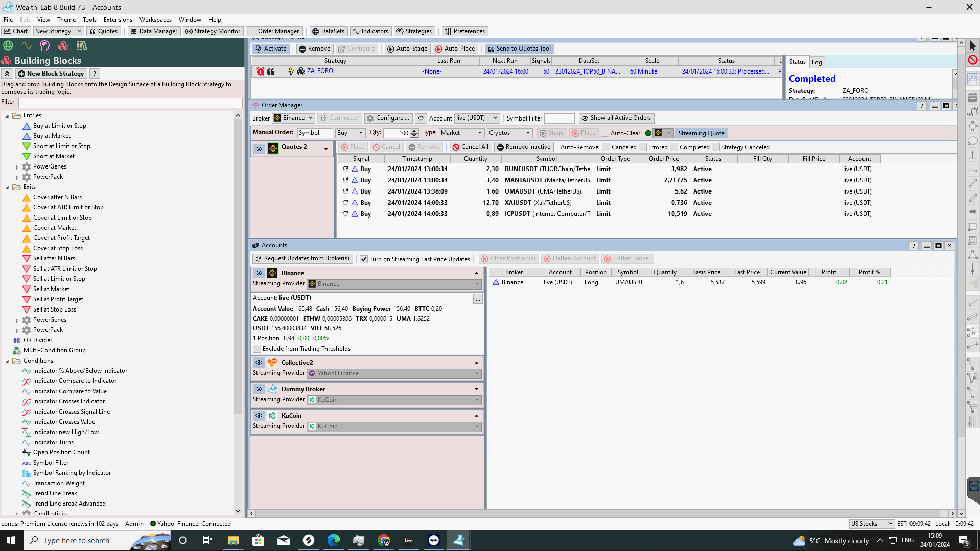This screenshot has height=551, width=980.
Task: Select the Sell at Stop Loss block
Action: tap(54, 310)
